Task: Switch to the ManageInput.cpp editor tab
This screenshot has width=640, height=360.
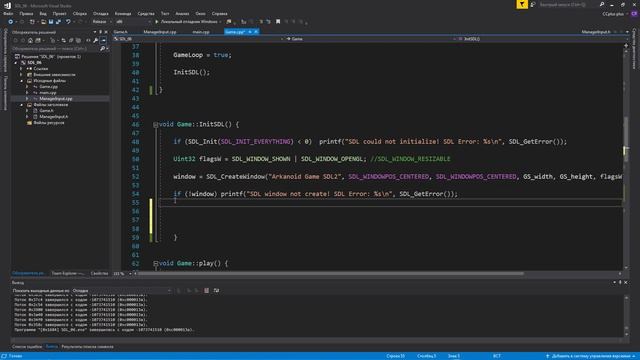Action: 160,31
